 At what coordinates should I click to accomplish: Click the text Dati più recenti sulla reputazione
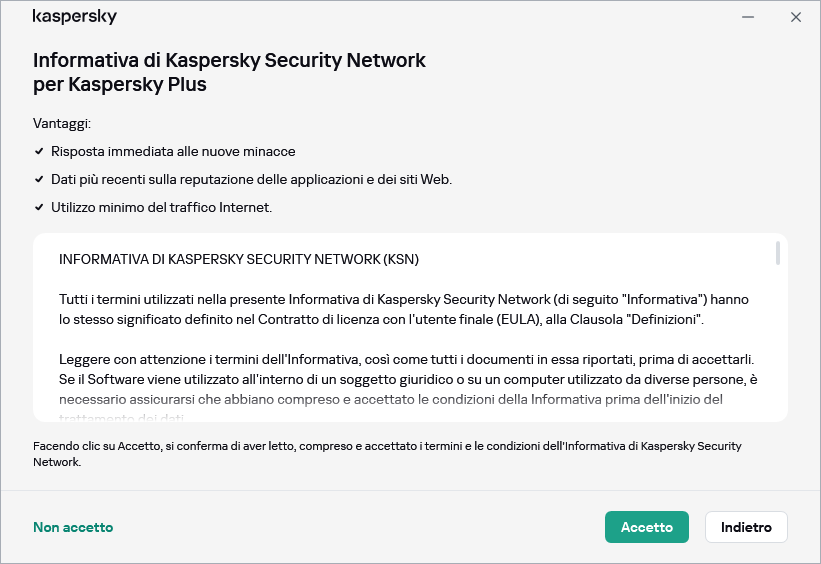click(251, 179)
